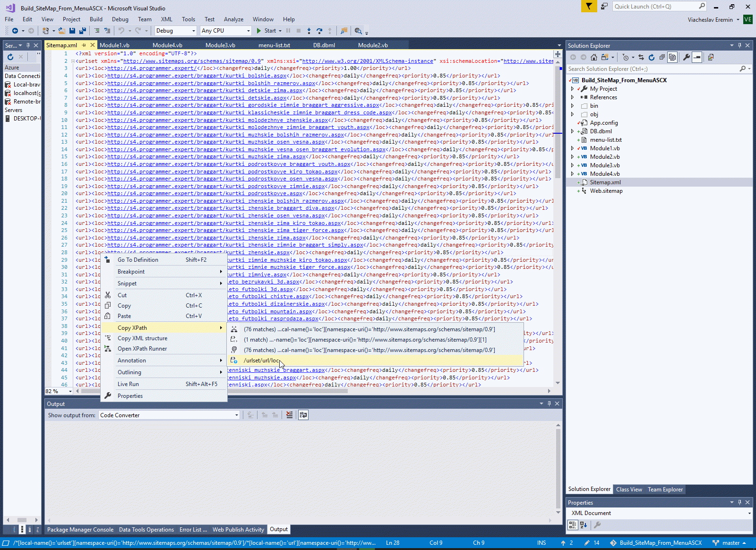Click the search magnifier in Quick Launch
Screen dimensions: 756x550
pos(702,6)
